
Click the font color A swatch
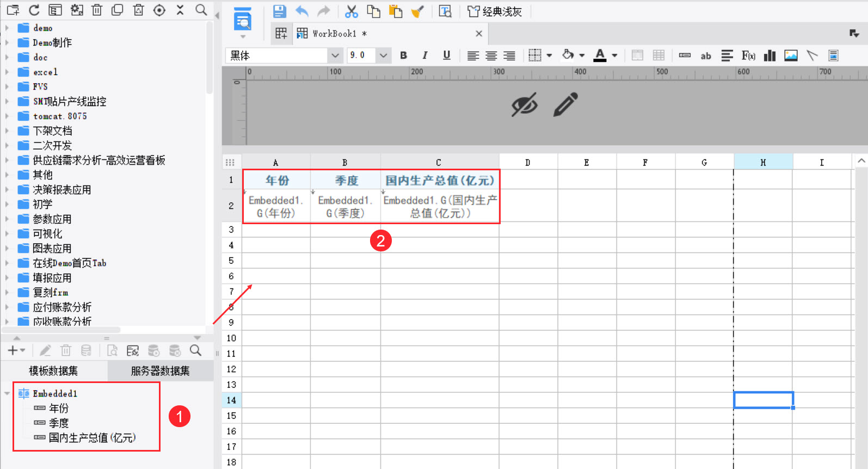[x=600, y=55]
